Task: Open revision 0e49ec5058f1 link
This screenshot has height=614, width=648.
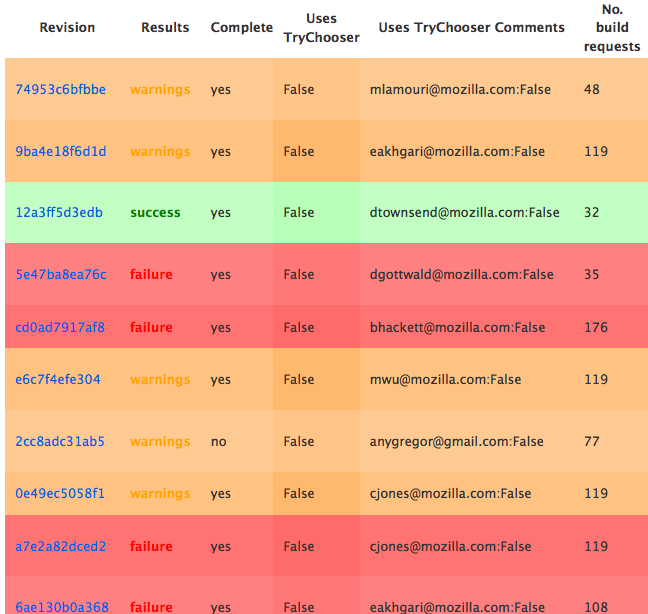Action: coord(60,493)
